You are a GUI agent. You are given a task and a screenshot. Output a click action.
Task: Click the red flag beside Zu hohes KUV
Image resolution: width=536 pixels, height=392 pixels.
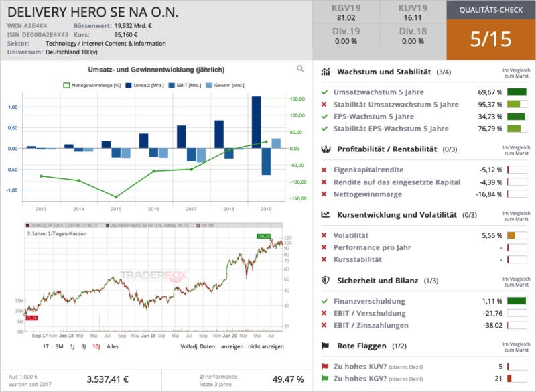tap(325, 367)
